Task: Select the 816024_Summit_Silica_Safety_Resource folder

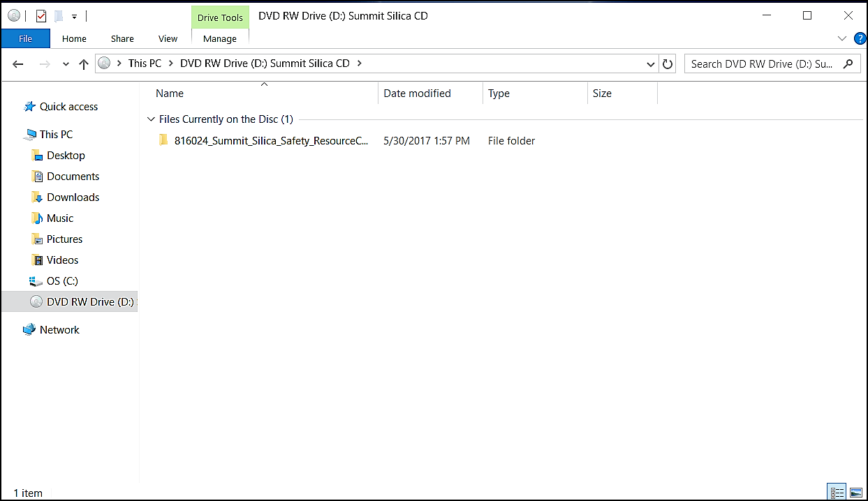Action: [271, 141]
